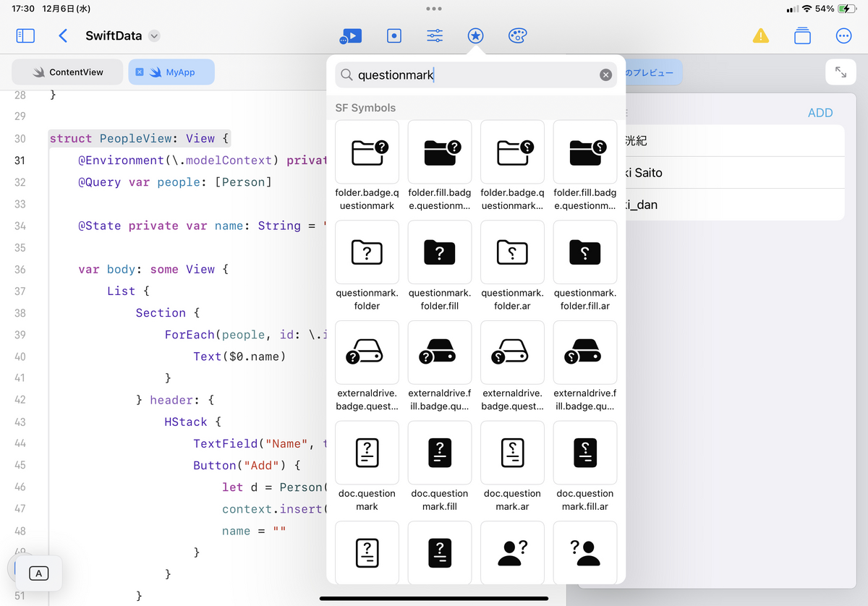
Task: Switch to the ContentView tab
Action: point(67,72)
